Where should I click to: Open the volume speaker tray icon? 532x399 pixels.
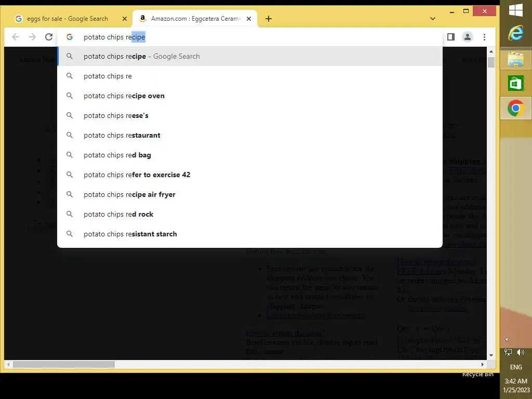coord(521,352)
